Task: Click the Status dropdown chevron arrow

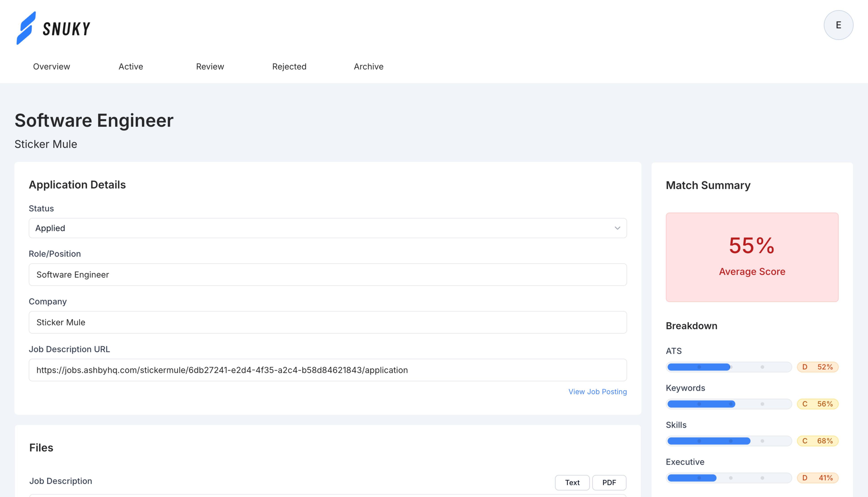Action: coord(617,228)
